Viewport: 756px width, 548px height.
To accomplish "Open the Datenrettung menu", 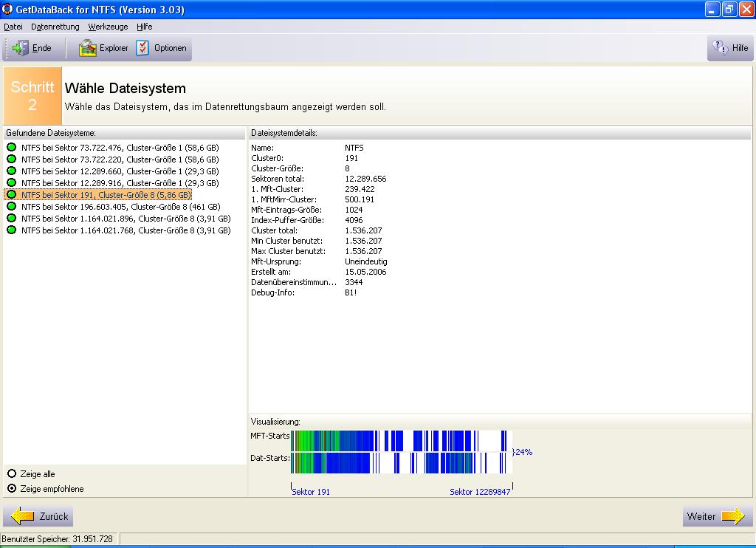I will (x=55, y=27).
